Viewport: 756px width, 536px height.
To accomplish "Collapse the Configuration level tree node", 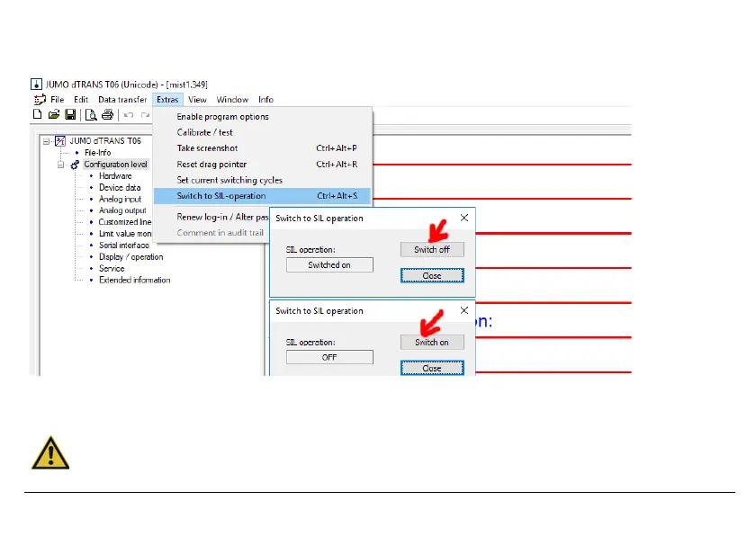I will [x=61, y=165].
